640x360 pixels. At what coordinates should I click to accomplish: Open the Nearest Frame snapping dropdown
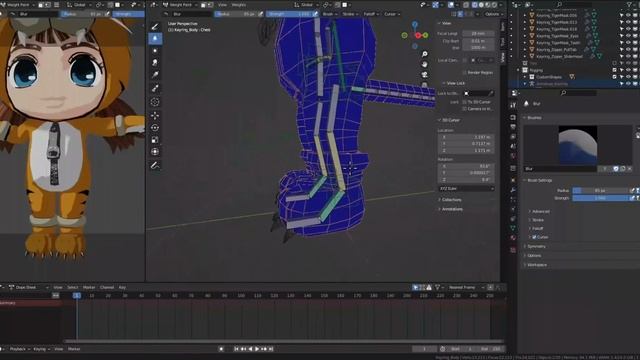point(467,287)
